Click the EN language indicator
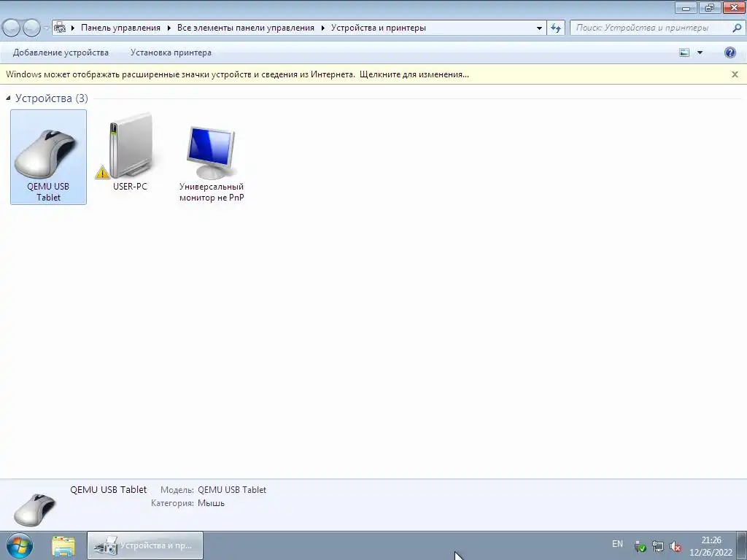The height and width of the screenshot is (560, 747). coord(617,544)
